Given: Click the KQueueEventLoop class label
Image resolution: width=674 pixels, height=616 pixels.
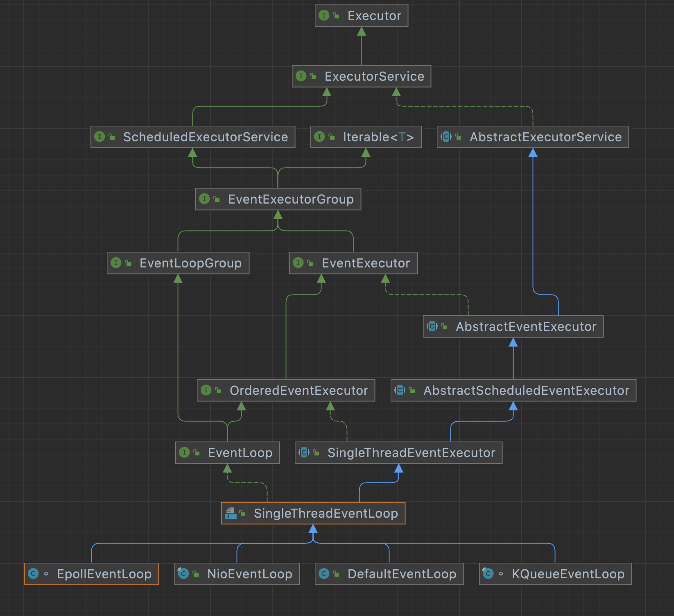Looking at the screenshot, I should (568, 574).
